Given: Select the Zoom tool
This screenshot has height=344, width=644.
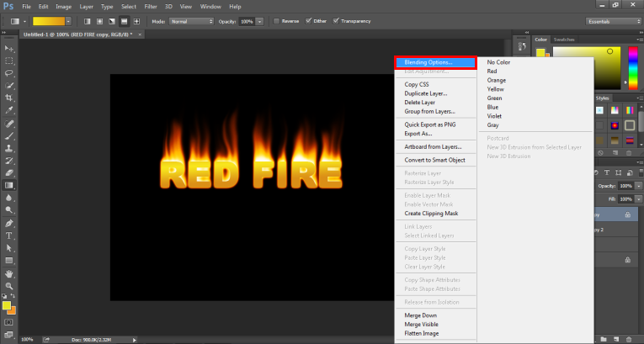Looking at the screenshot, I should [x=9, y=286].
